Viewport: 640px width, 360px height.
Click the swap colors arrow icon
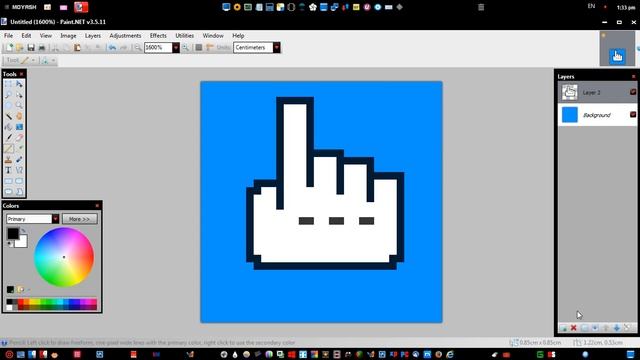(x=23, y=231)
